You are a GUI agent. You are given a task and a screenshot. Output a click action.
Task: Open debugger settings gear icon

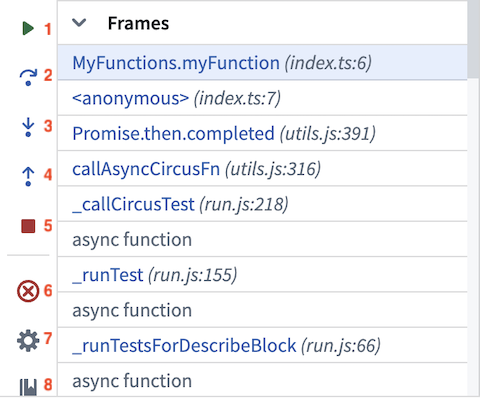point(28,340)
